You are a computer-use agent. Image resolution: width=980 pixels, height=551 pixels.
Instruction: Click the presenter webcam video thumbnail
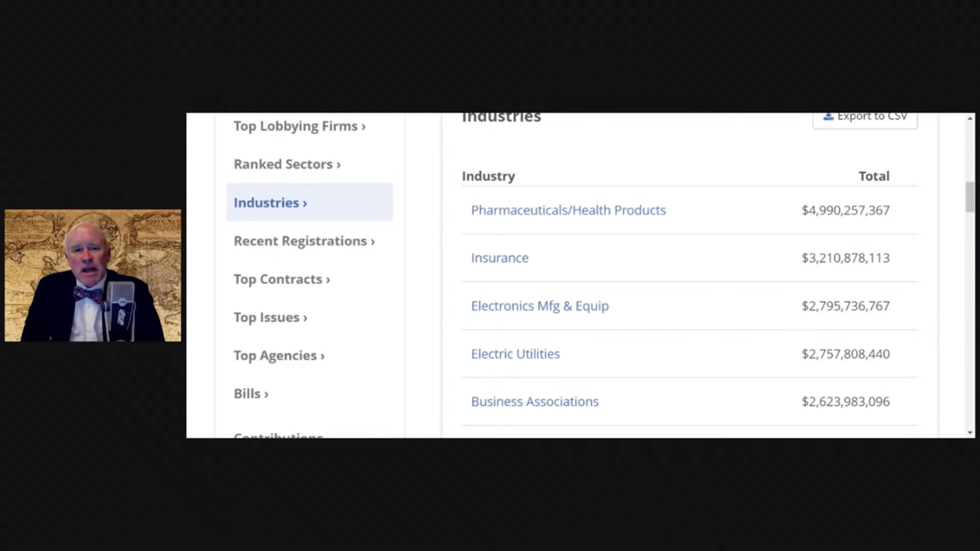(93, 275)
